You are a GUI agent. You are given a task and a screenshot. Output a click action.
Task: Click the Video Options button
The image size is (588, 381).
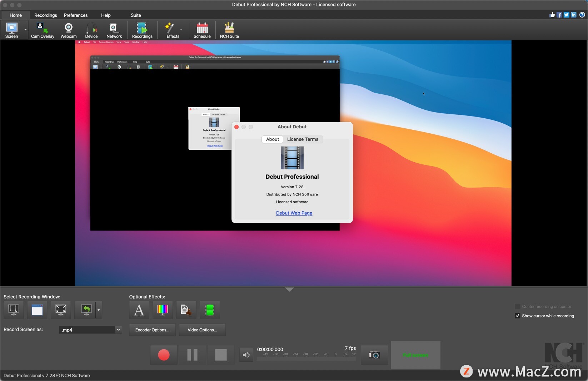click(202, 330)
